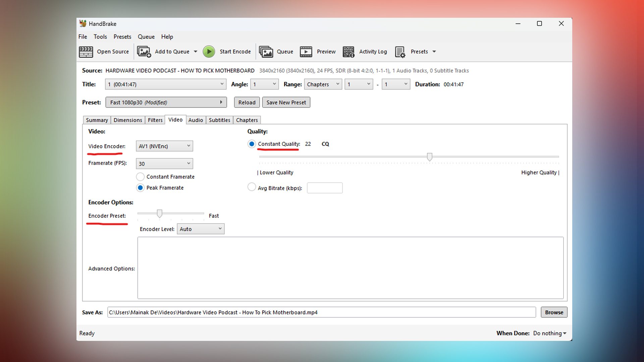644x362 pixels.
Task: Select the Avg Bitrate (kbps) radio button
Action: [x=252, y=187]
